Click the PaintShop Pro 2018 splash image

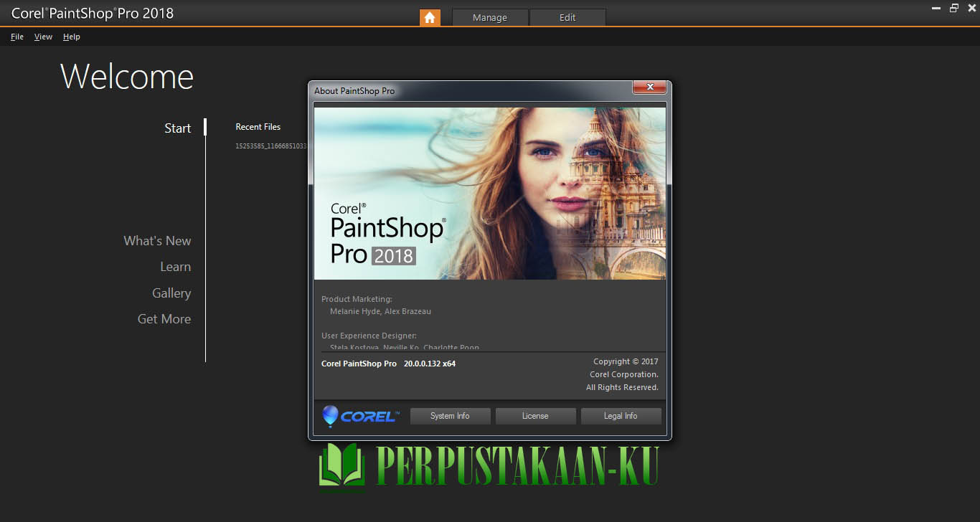pos(490,194)
